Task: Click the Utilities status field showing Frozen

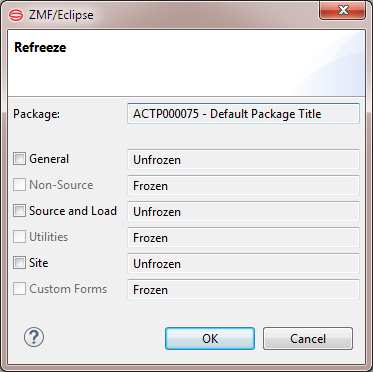Action: 243,237
